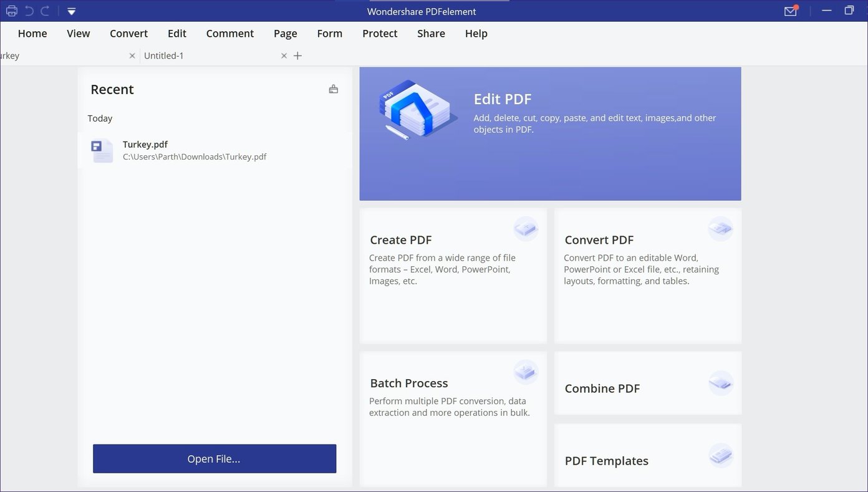
Task: Open the notification mail icon
Action: 790,11
